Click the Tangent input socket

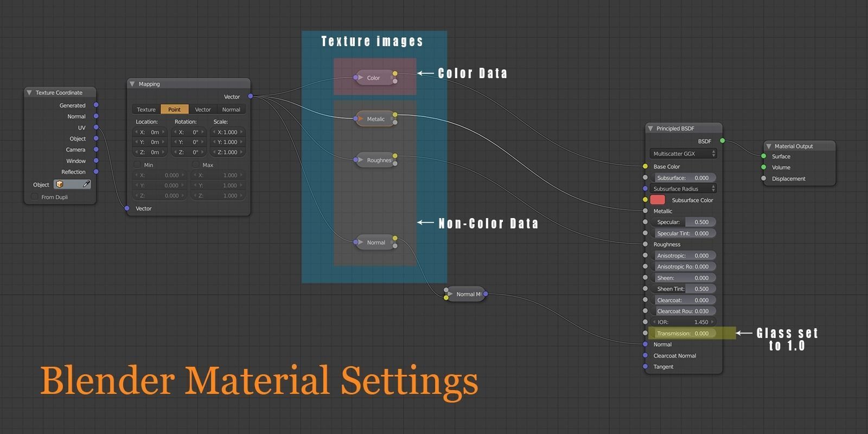click(645, 367)
